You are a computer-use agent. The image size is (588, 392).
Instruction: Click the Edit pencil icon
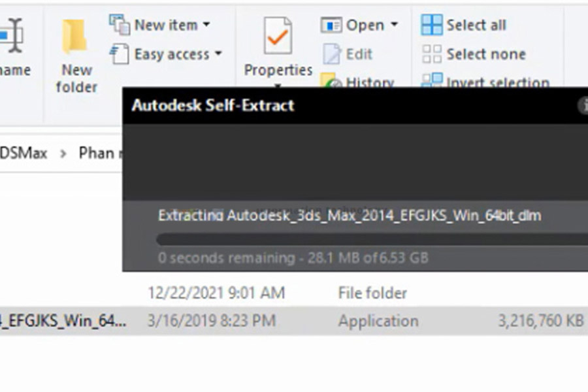pos(331,54)
